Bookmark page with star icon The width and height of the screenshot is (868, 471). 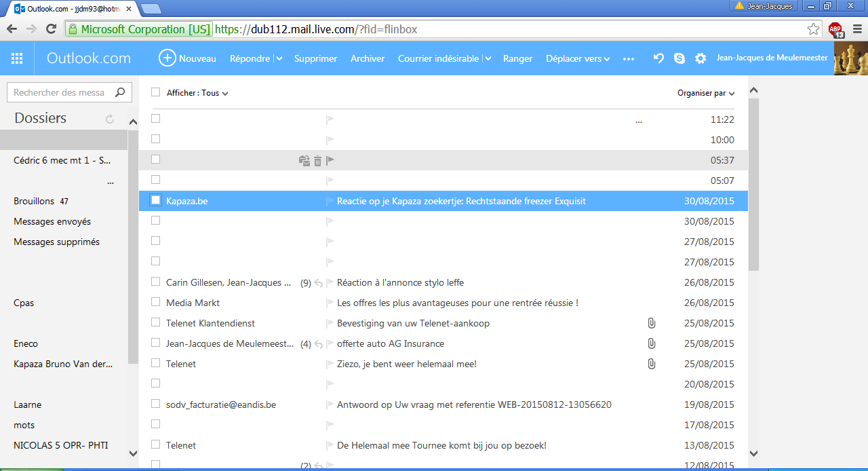813,29
